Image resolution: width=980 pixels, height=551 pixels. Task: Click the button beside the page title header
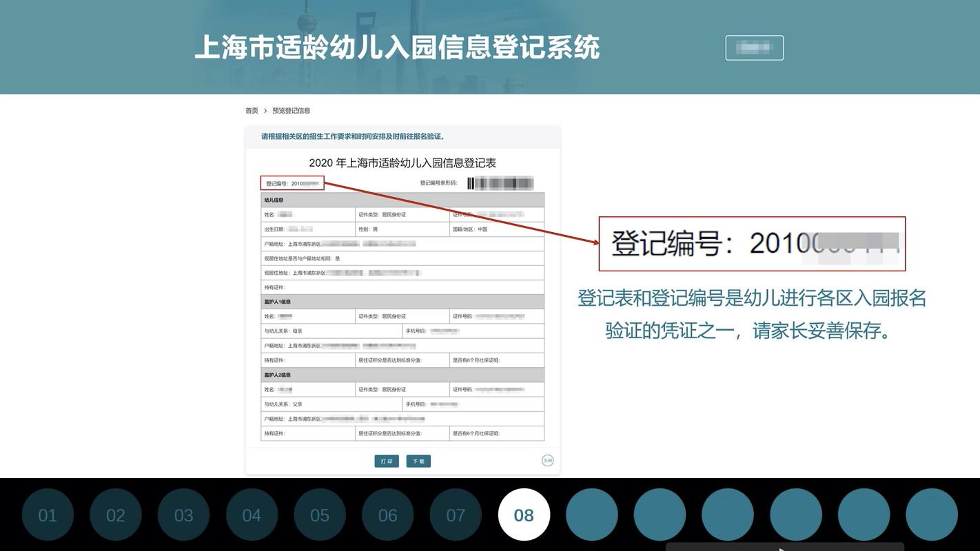click(x=755, y=47)
